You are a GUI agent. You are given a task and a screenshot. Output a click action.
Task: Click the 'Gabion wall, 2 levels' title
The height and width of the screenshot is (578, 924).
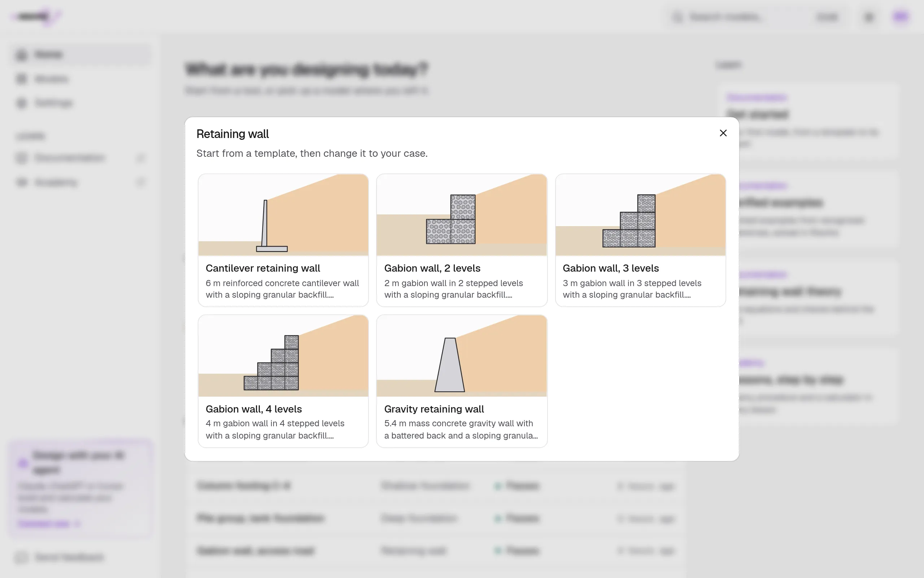pos(432,268)
